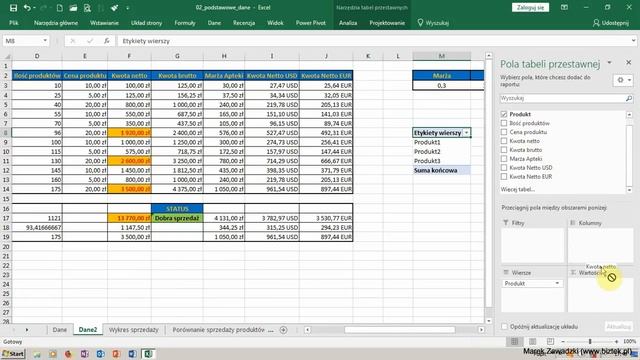Viewport: 640px width, 360px height.
Task: Click the 100% zoom level
Action: [629, 341]
